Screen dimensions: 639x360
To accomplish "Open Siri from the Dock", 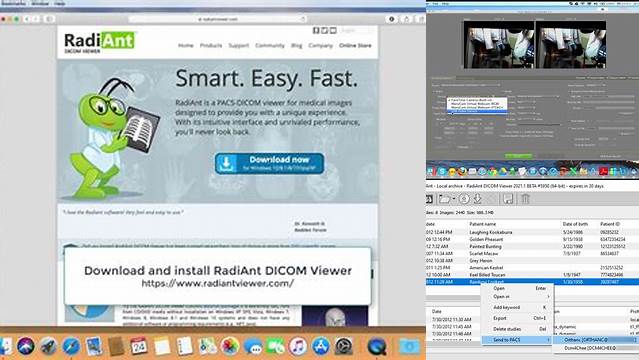I will click(26, 347).
